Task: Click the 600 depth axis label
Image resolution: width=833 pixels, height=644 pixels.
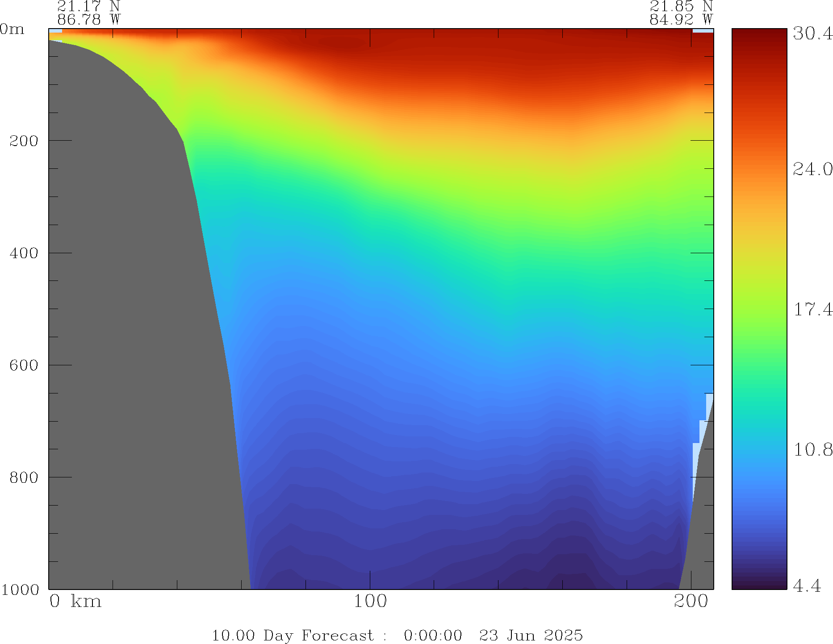Action: pyautogui.click(x=24, y=365)
